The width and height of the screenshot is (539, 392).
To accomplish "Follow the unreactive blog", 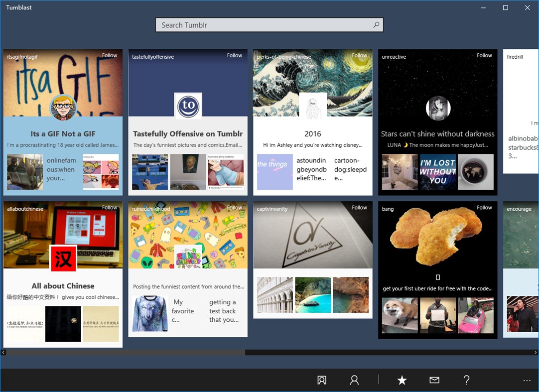I will click(x=484, y=55).
